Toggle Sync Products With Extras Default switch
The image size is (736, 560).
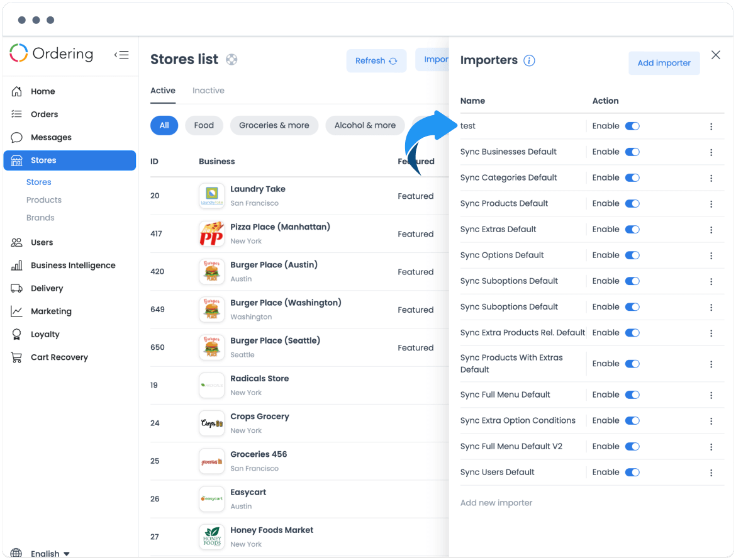(x=632, y=363)
